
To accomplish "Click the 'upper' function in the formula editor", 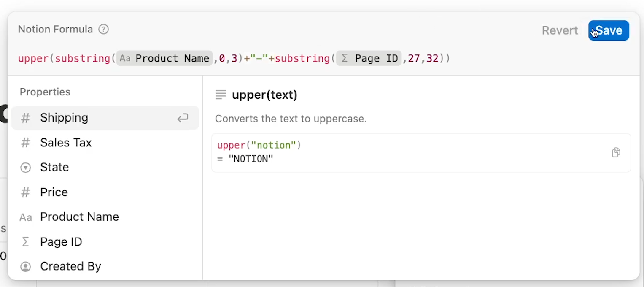I will [x=33, y=58].
